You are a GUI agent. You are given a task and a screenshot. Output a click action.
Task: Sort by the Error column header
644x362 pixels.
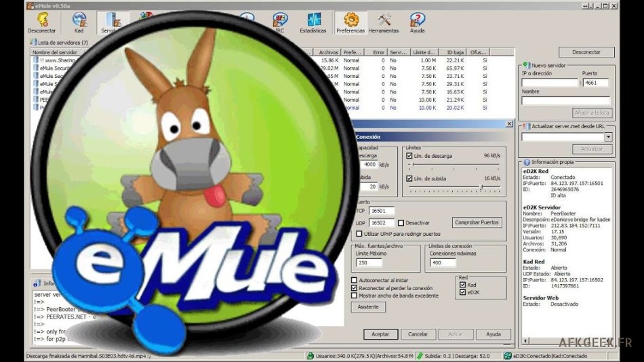[x=376, y=52]
